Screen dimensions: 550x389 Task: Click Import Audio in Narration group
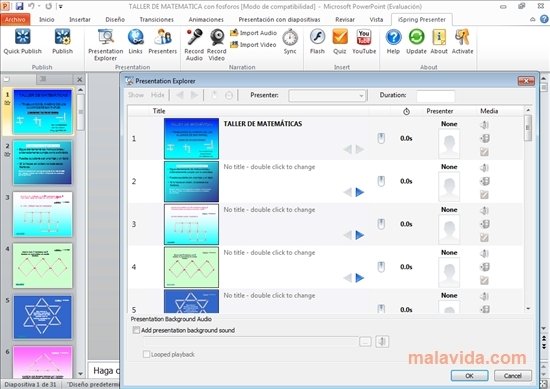point(253,33)
